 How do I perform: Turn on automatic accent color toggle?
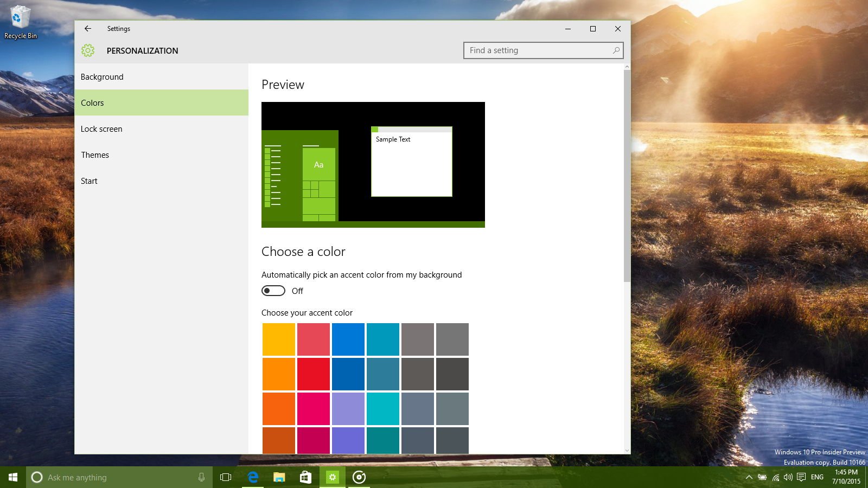point(273,291)
